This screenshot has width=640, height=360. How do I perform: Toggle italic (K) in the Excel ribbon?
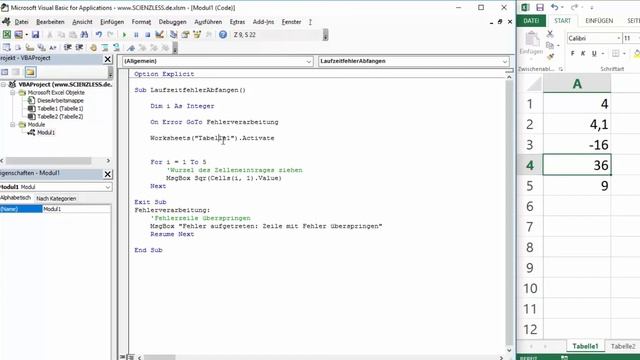point(583,53)
